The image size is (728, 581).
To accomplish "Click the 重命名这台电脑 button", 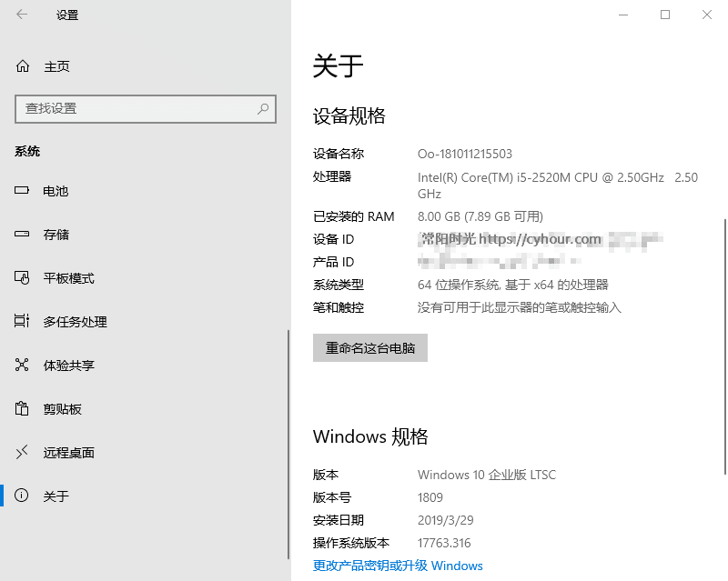I will tap(370, 347).
